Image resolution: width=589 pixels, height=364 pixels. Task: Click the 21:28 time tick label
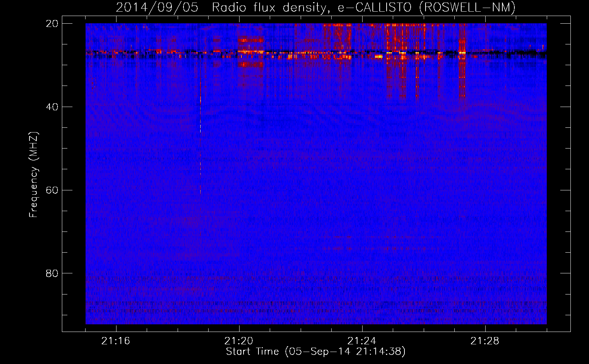click(x=485, y=341)
